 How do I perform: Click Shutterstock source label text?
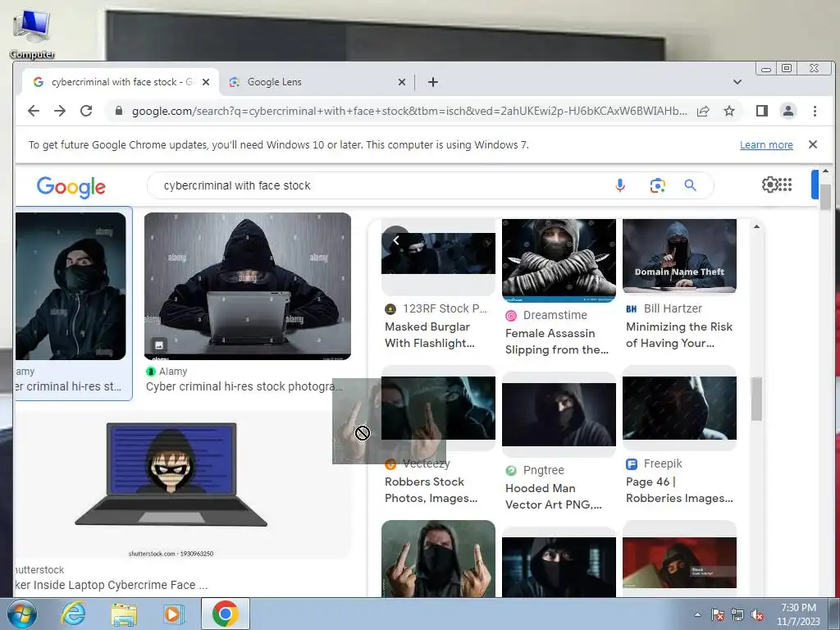tap(39, 569)
